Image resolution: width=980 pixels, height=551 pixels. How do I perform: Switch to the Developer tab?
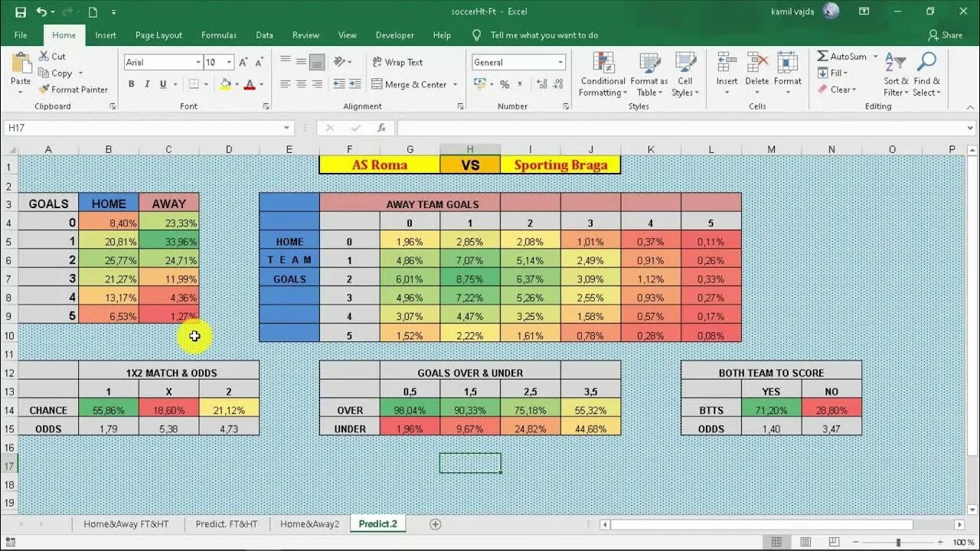click(x=395, y=35)
